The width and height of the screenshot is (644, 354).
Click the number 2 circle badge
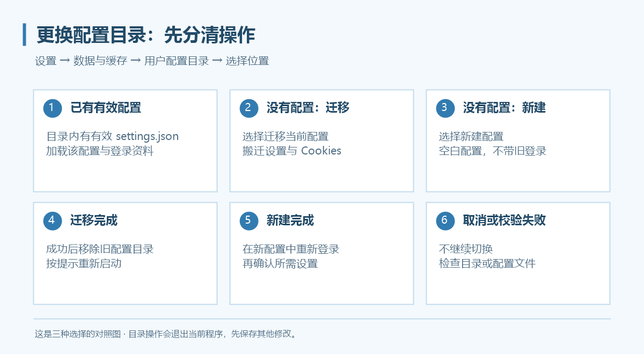(249, 108)
